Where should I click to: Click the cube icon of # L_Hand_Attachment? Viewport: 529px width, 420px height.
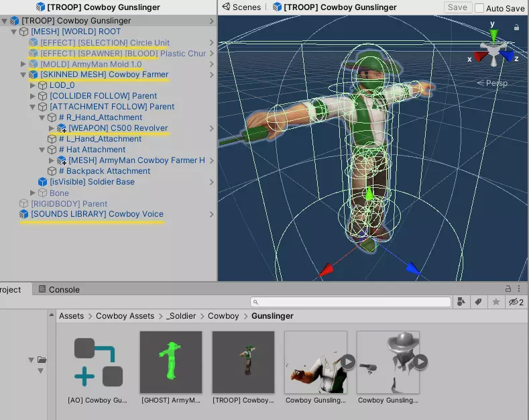52,139
